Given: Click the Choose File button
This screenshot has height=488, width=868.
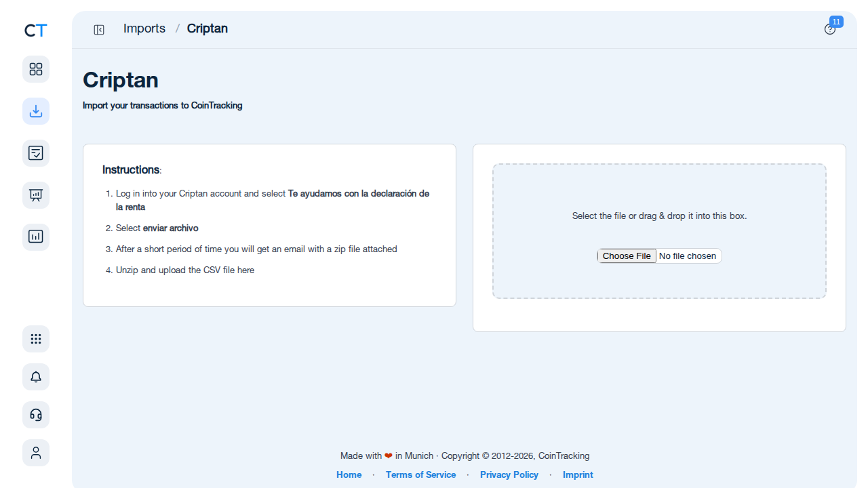Looking at the screenshot, I should (627, 256).
